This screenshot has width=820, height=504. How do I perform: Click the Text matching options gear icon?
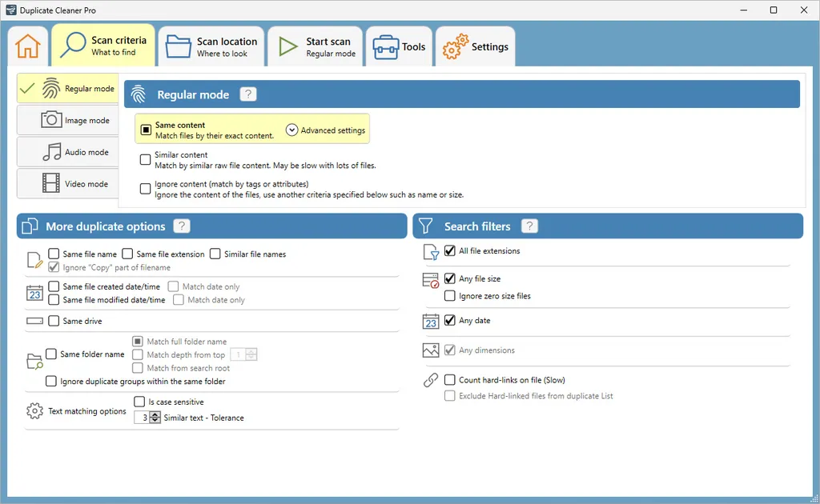pyautogui.click(x=34, y=411)
